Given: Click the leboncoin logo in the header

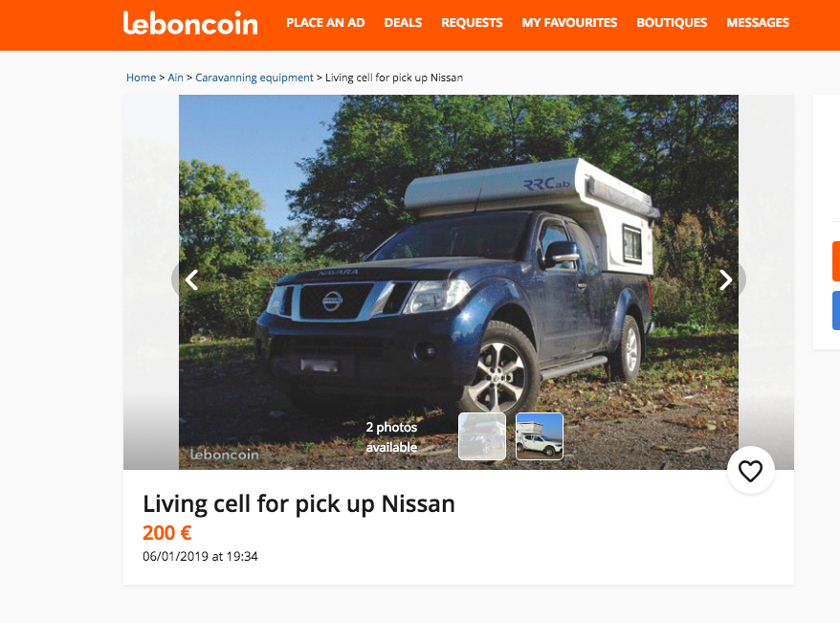Looking at the screenshot, I should pos(190,23).
